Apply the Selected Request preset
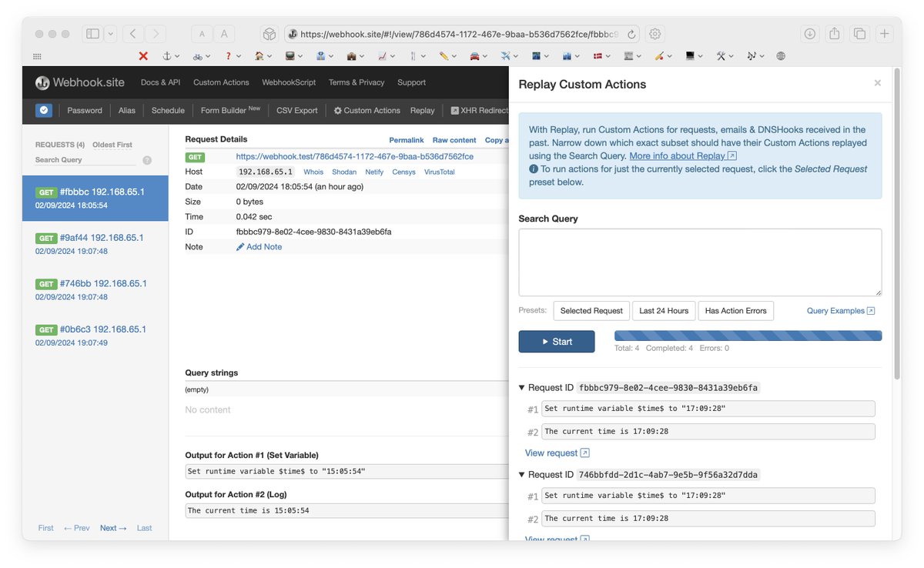Viewport: 924px width, 568px height. click(x=591, y=311)
